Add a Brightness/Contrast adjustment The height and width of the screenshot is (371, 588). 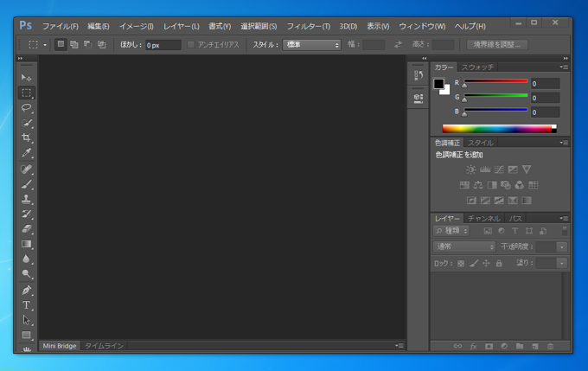pyautogui.click(x=471, y=170)
